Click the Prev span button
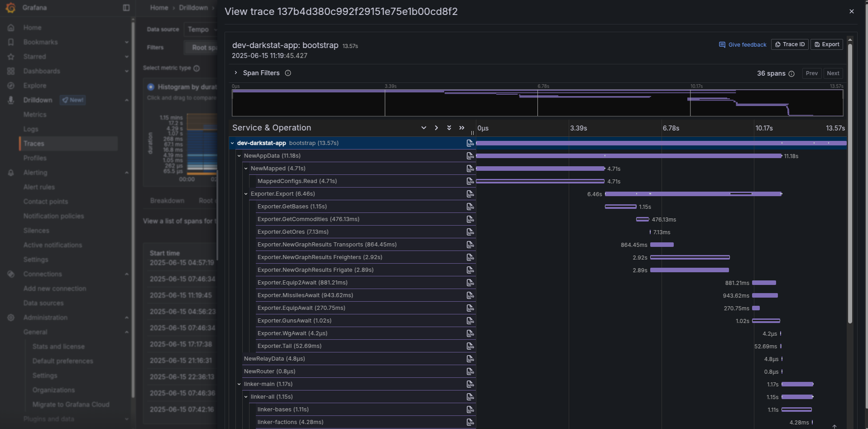Screen dimensions: 868x429 (811, 73)
